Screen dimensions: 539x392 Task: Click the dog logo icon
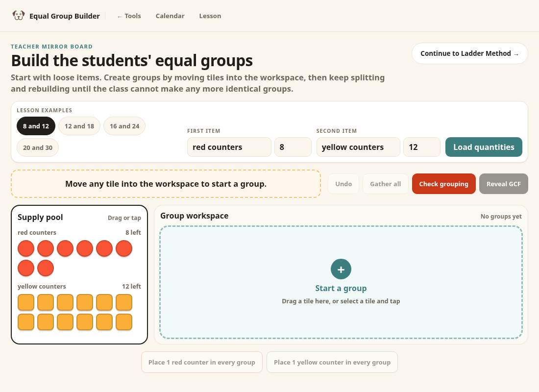tap(19, 16)
